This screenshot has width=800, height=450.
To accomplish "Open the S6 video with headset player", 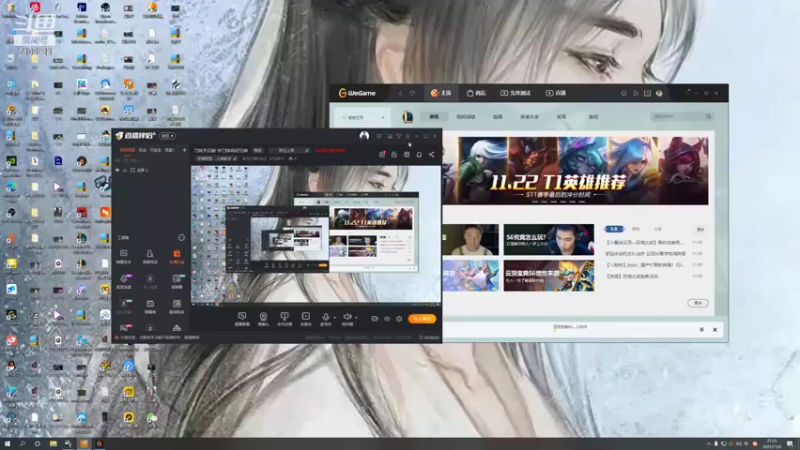I will (548, 239).
